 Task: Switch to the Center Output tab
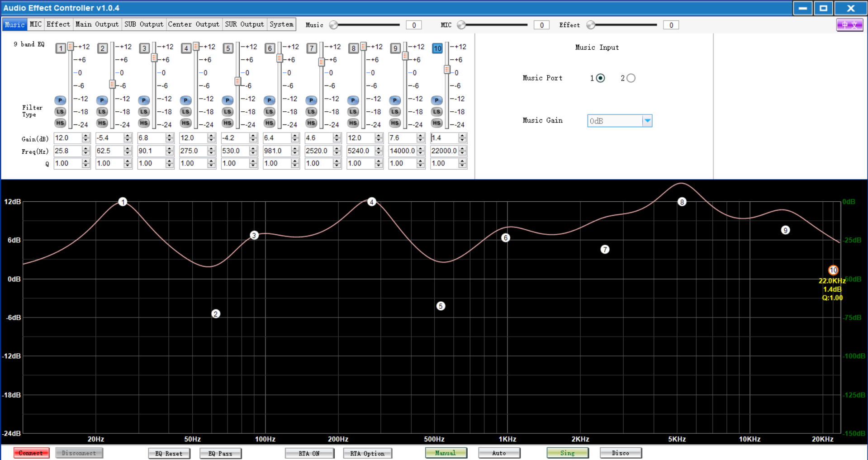[x=194, y=24]
